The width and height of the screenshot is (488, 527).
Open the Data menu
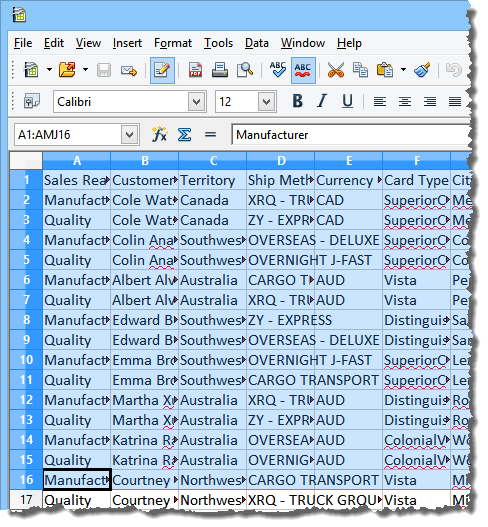pyautogui.click(x=257, y=43)
